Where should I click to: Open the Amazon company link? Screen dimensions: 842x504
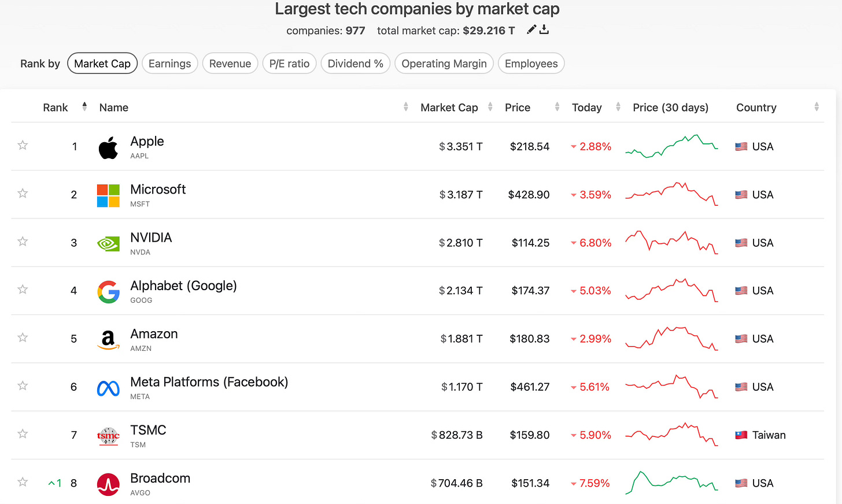click(154, 334)
